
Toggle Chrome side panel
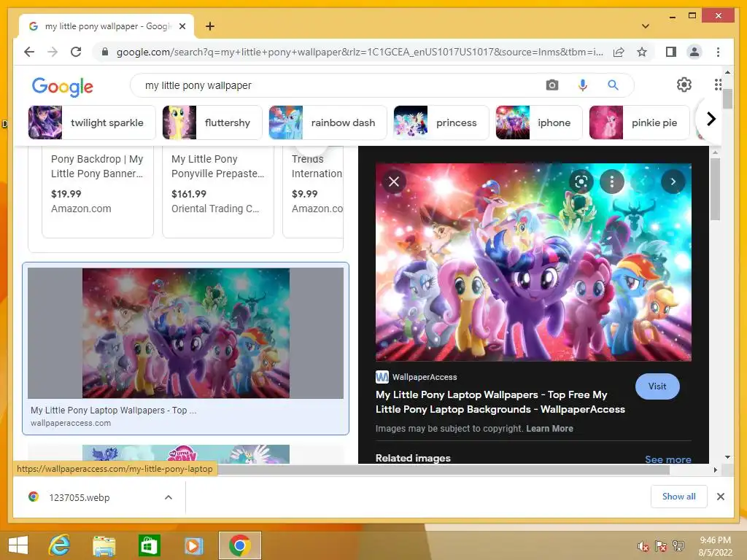tap(671, 52)
